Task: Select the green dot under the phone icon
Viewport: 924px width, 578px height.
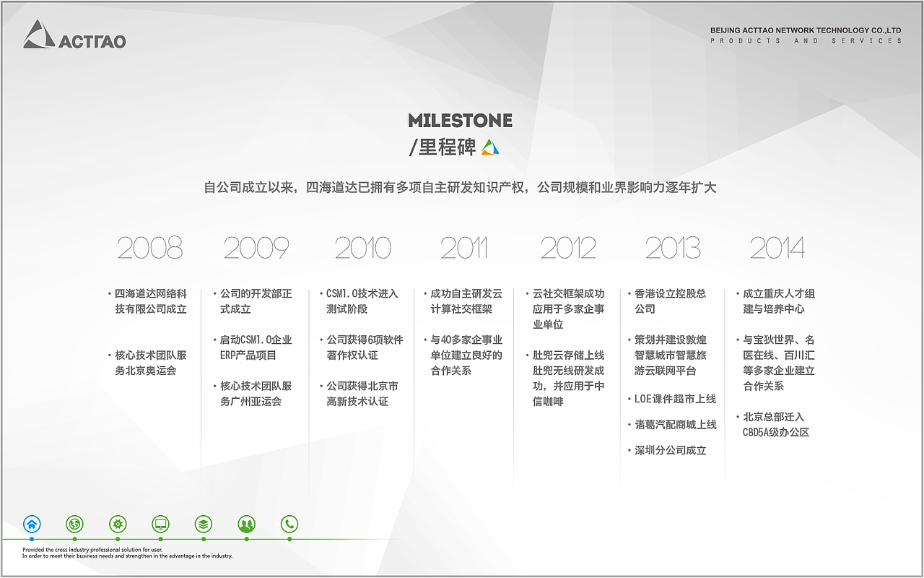Action: tap(289, 539)
